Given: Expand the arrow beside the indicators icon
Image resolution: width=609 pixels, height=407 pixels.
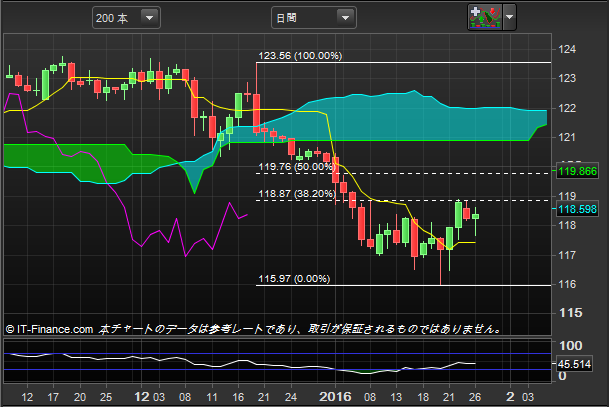Looking at the screenshot, I should tap(510, 17).
